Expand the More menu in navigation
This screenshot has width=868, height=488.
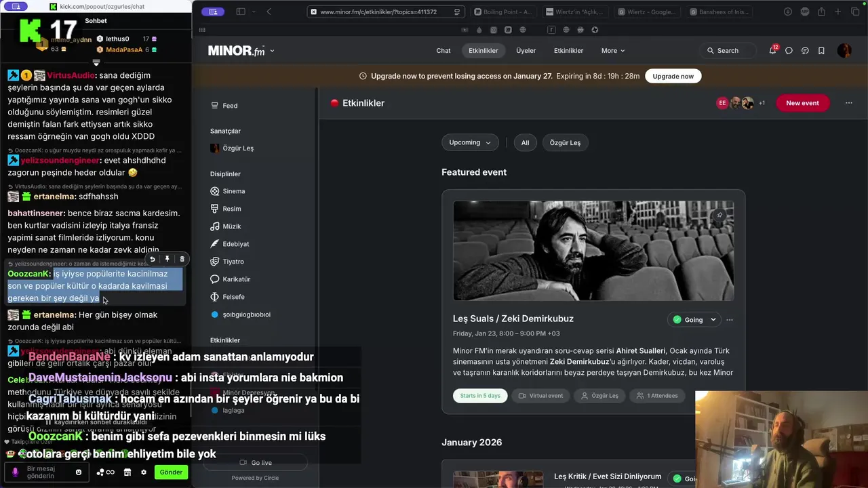(613, 51)
